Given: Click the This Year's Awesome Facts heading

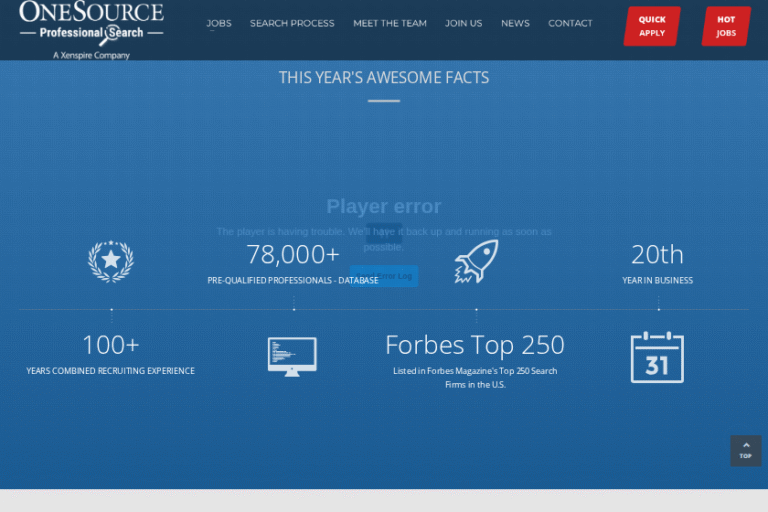Looking at the screenshot, I should tap(384, 77).
